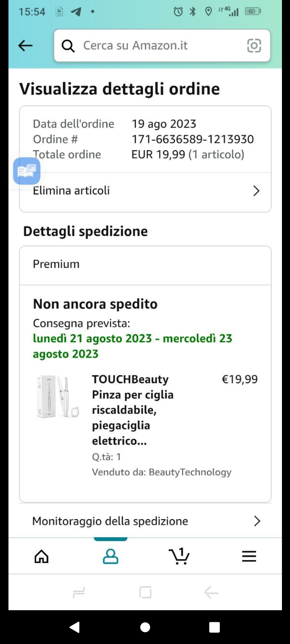Tap the back arrow beside search bar

point(25,45)
